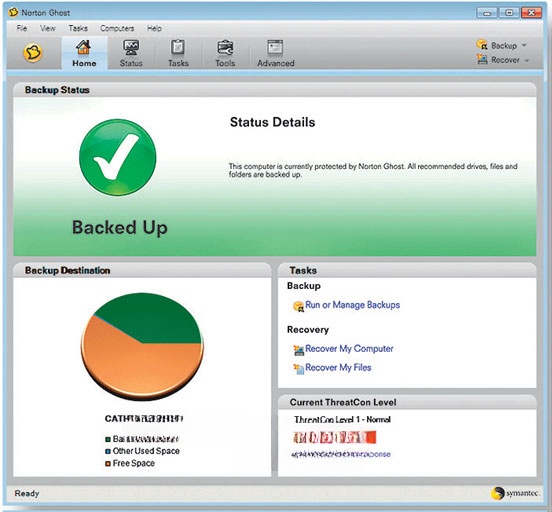The width and height of the screenshot is (552, 512).
Task: Select the Tools toolbox icon
Action: point(225,48)
